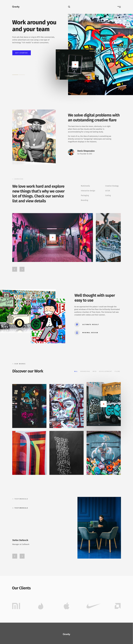Open the hamburger menu icon
The image size is (133, 644).
pos(119,7)
